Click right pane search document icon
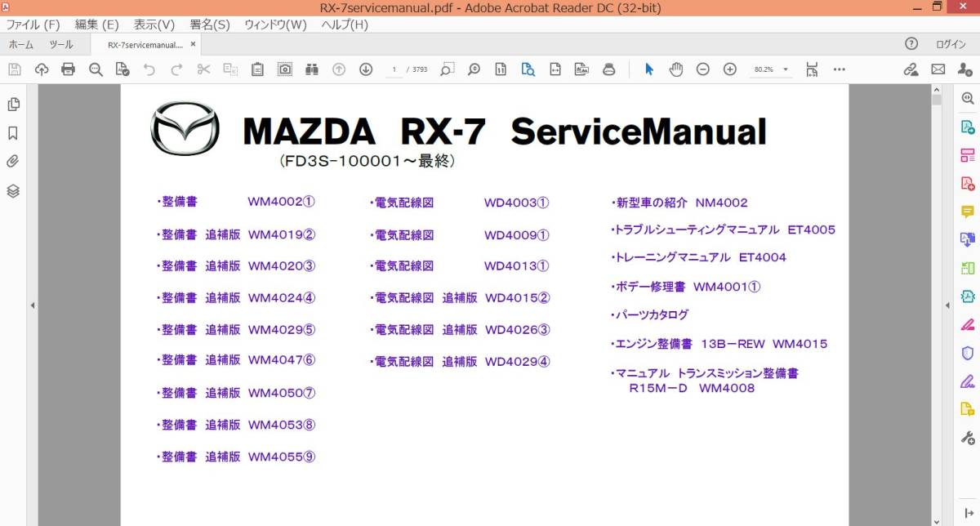The image size is (980, 526). coord(968,99)
